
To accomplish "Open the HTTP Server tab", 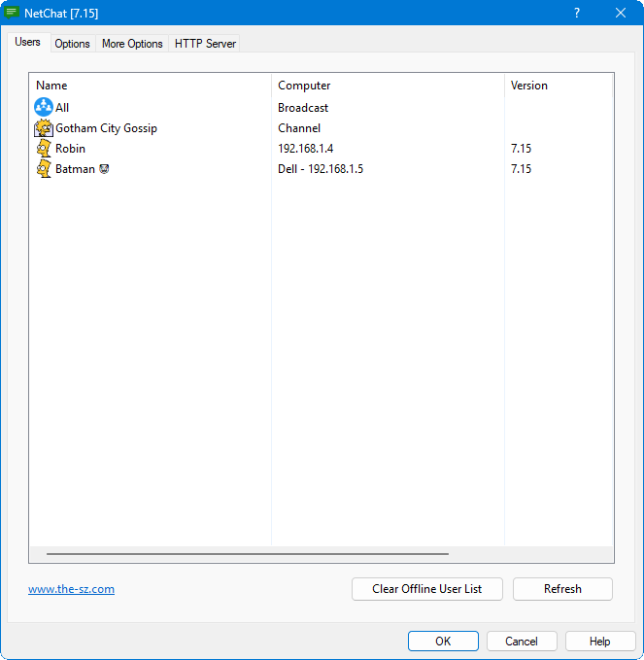I will click(x=205, y=44).
